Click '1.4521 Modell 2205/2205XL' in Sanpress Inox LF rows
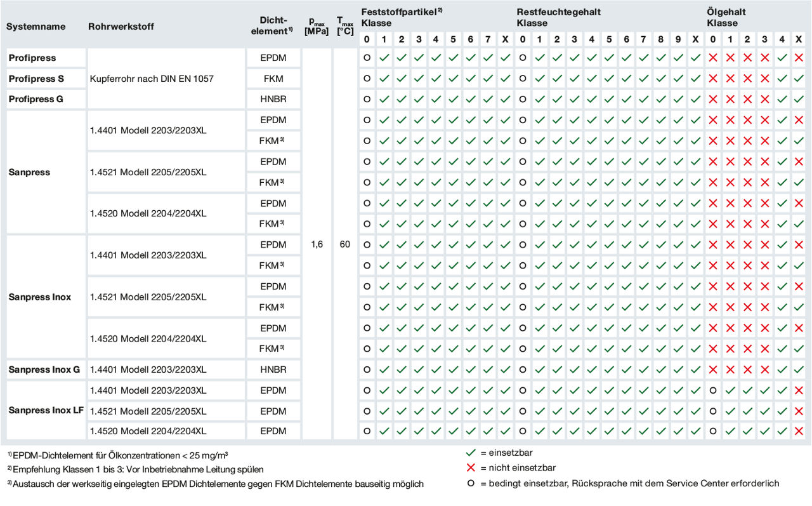 tap(148, 411)
